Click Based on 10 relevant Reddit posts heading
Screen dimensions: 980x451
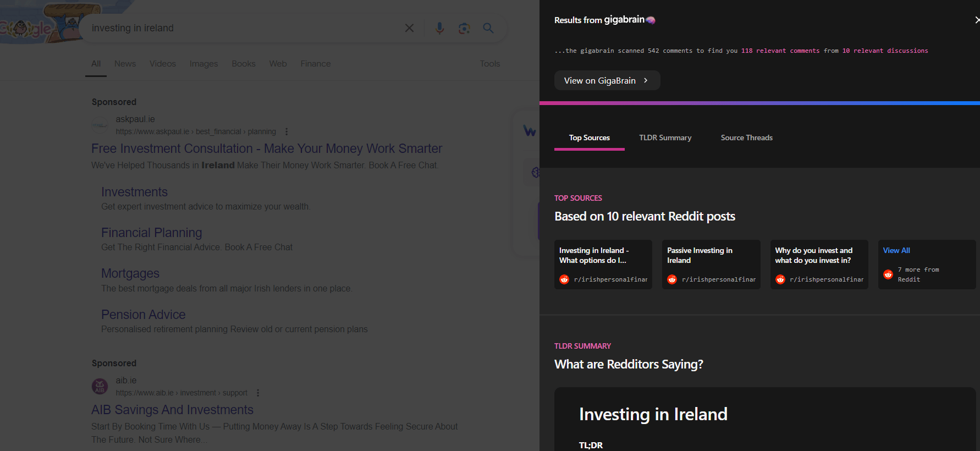[x=645, y=216]
